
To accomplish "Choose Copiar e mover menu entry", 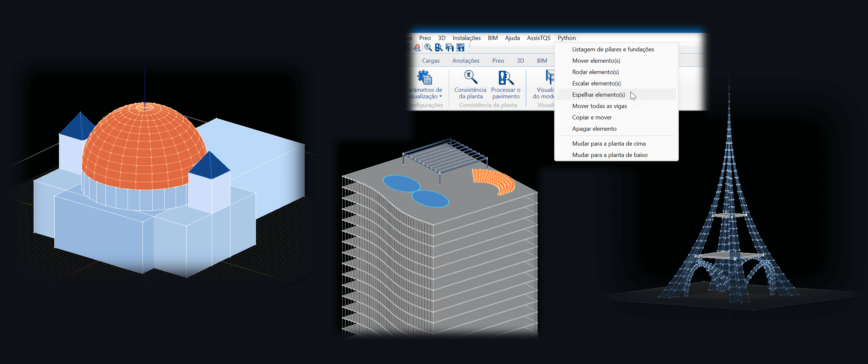I will pos(592,118).
